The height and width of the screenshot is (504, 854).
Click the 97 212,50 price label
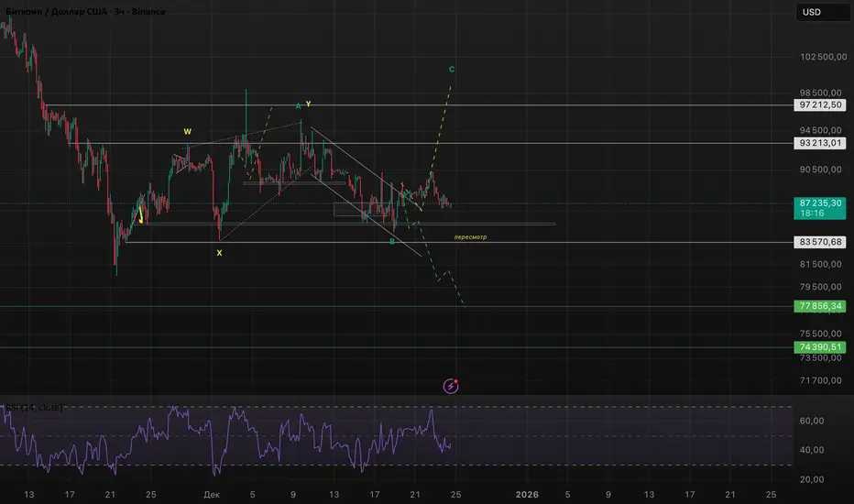820,104
